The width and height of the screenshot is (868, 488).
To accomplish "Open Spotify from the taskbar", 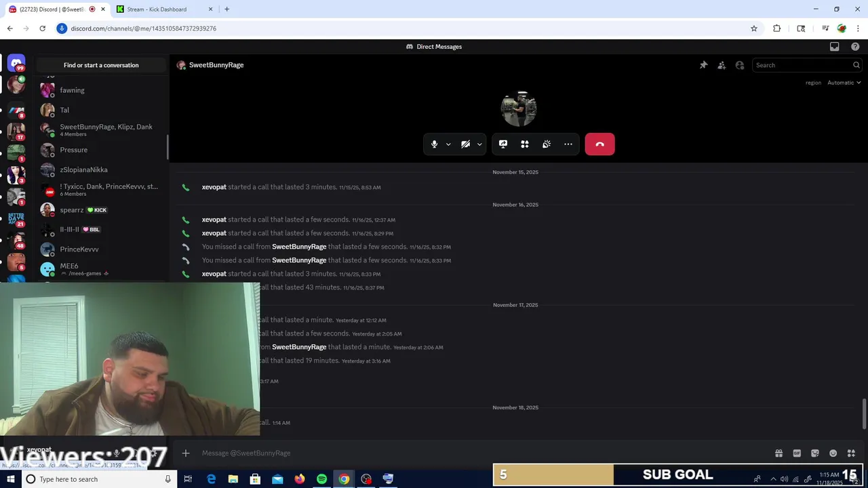I will click(321, 479).
